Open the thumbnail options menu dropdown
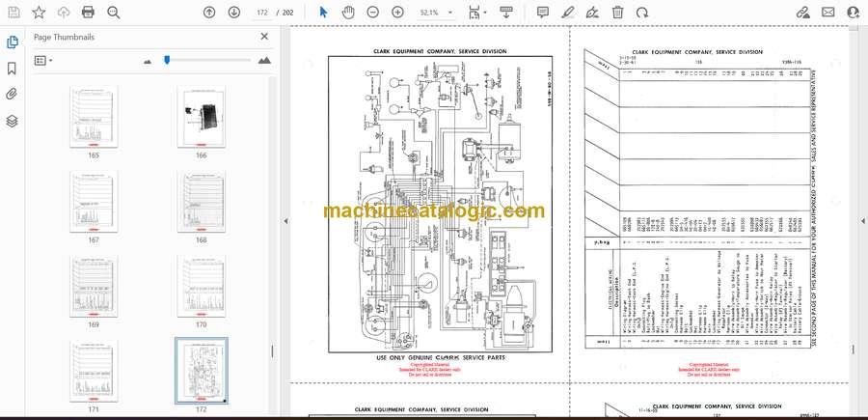Viewport: 868px width, 420px height. pos(43,61)
